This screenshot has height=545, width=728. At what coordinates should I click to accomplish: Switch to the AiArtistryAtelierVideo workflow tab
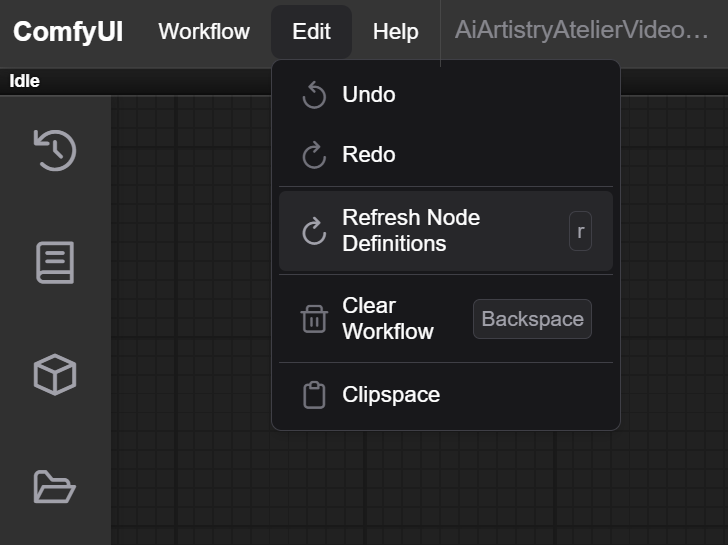click(582, 31)
